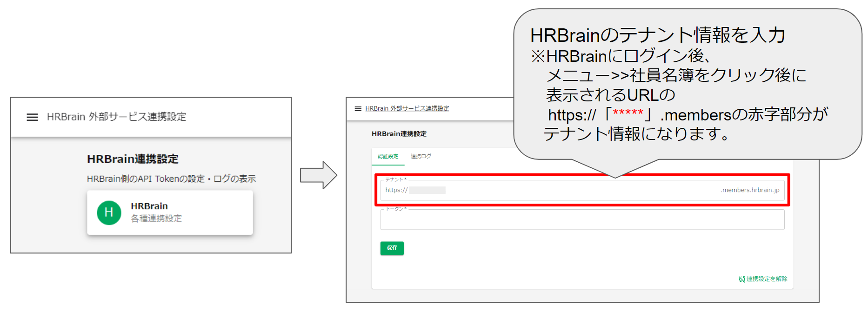
Task: Click the green H avatar icon
Action: click(109, 212)
